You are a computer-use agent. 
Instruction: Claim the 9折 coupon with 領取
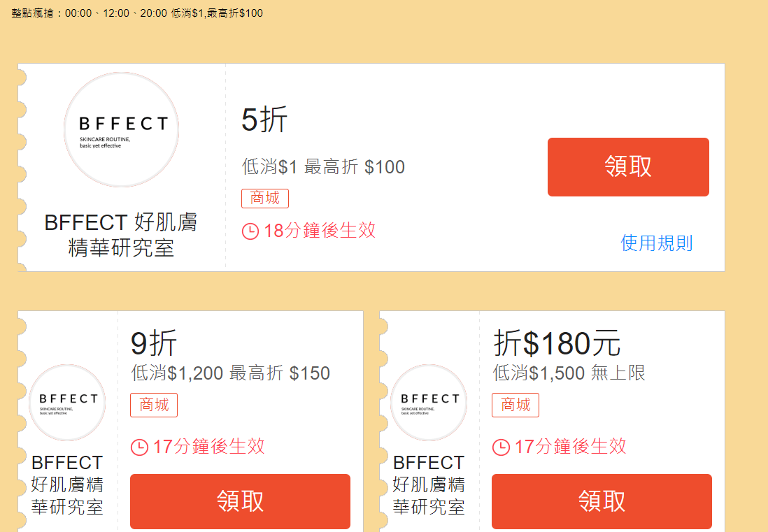(240, 501)
